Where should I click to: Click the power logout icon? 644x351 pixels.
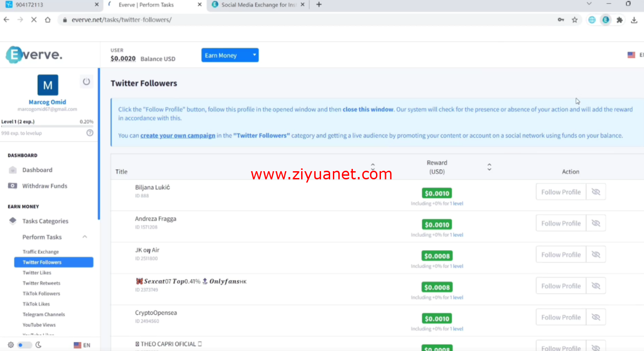pyautogui.click(x=86, y=82)
